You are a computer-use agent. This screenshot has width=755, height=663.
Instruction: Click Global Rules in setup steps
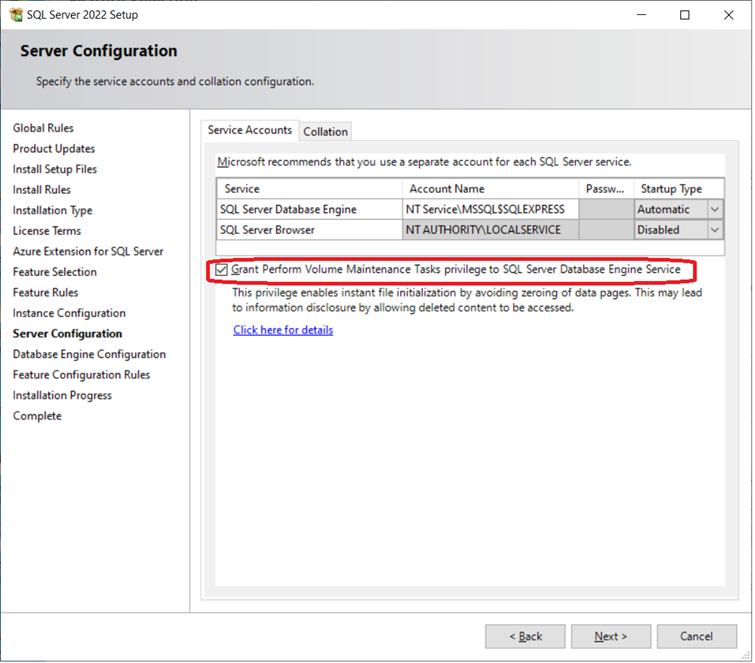(x=43, y=129)
